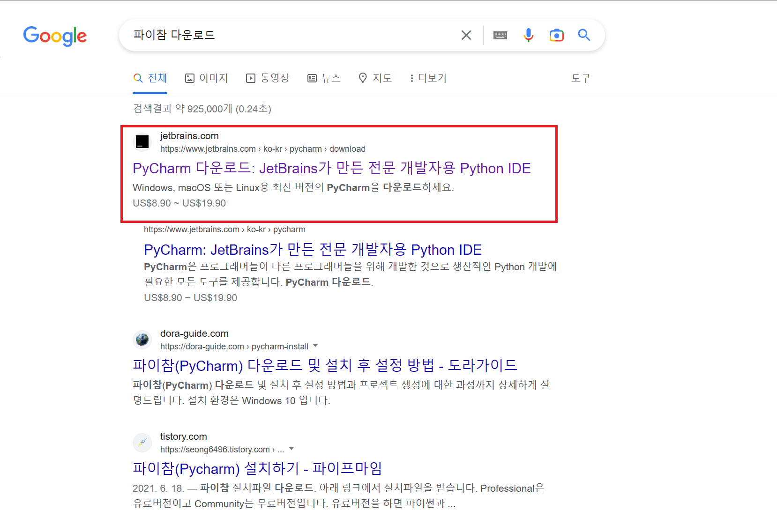777x532 pixels.
Task: Open the 도구 search tools
Action: click(581, 78)
